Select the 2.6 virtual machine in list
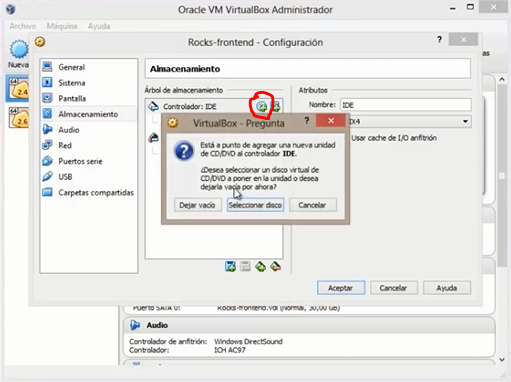 pyautogui.click(x=18, y=117)
